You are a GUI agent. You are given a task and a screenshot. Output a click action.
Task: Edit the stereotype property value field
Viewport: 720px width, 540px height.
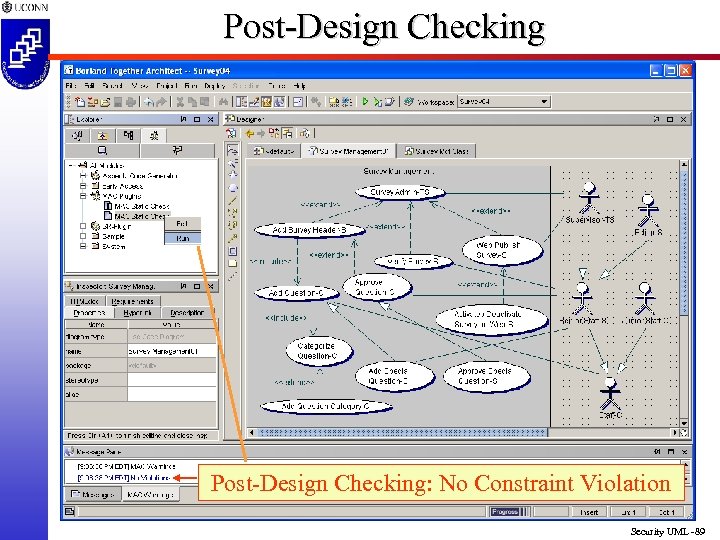coord(172,380)
